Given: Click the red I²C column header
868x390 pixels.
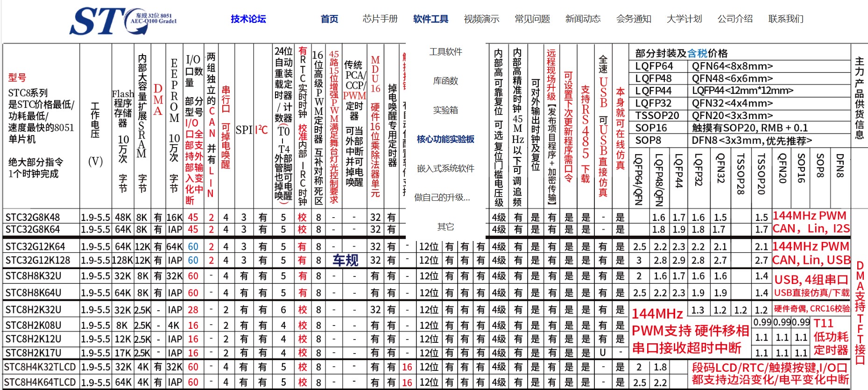Looking at the screenshot, I should click(262, 130).
